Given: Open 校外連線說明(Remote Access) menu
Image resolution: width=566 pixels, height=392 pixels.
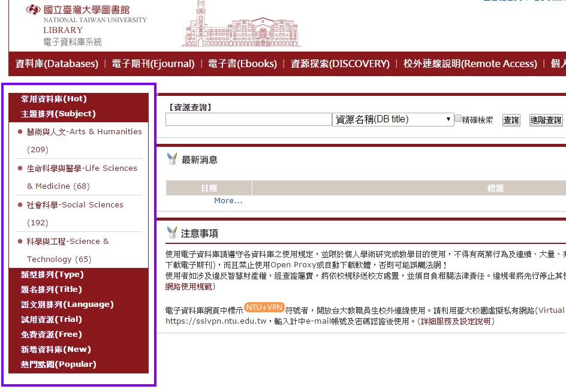Looking at the screenshot, I should (x=470, y=64).
